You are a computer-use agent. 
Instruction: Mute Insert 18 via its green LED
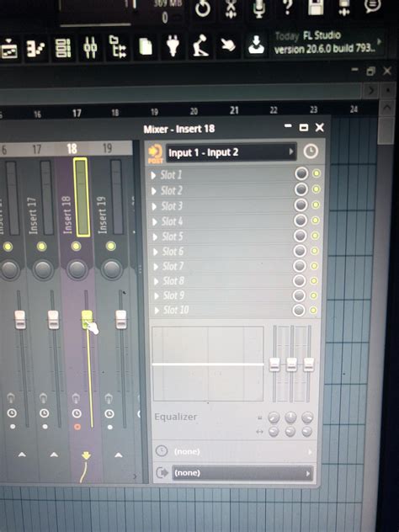pyautogui.click(x=77, y=246)
